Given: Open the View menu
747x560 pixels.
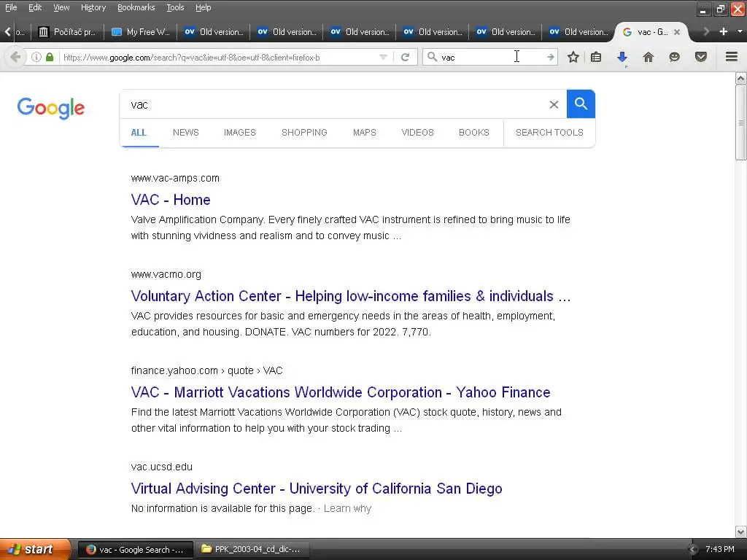Looking at the screenshot, I should coord(61,7).
